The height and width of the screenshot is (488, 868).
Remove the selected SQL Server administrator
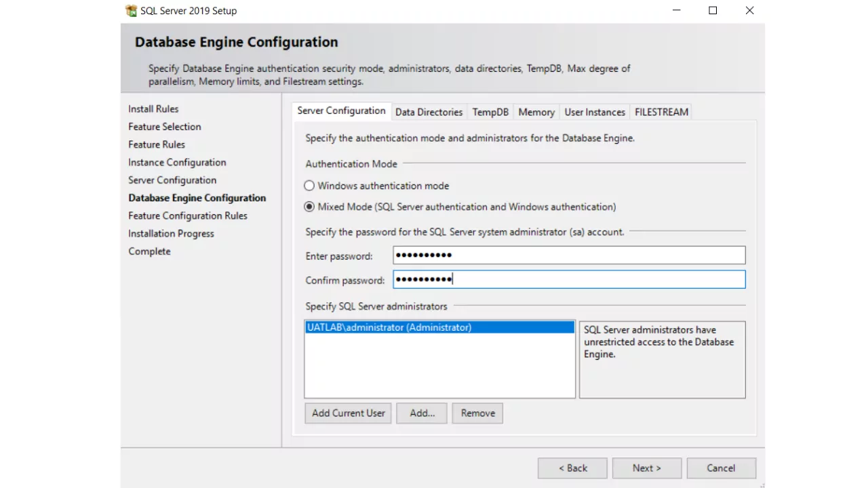point(478,413)
